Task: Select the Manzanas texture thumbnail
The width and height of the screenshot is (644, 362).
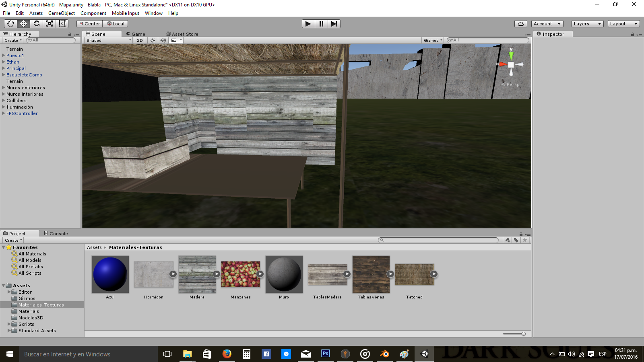Action: [x=241, y=274]
